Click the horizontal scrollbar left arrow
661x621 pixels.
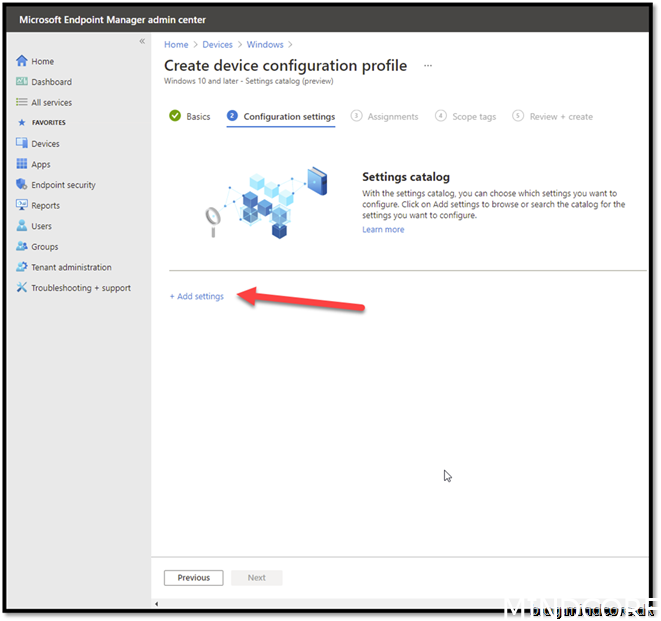155,604
